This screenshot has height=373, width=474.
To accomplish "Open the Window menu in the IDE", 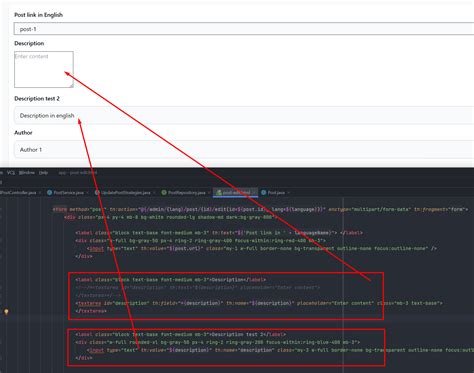I will (27, 173).
